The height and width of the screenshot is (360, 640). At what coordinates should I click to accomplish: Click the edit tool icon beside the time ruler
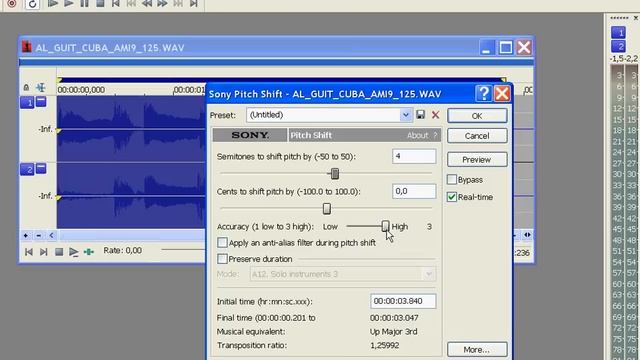(x=40, y=87)
